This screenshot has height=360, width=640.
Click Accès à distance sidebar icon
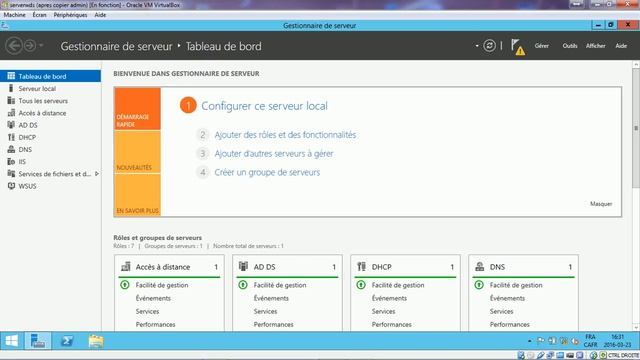pos(11,113)
